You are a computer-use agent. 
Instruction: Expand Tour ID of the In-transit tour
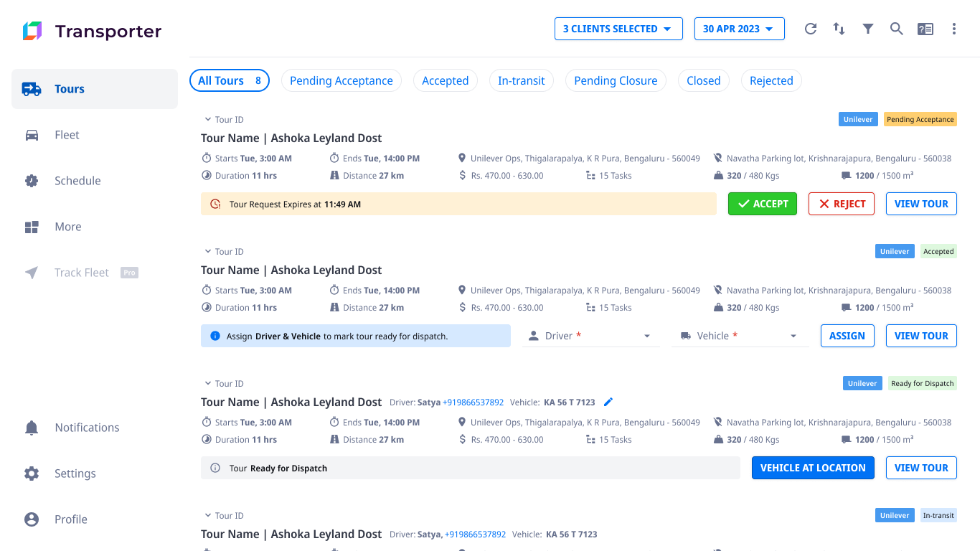(x=224, y=516)
